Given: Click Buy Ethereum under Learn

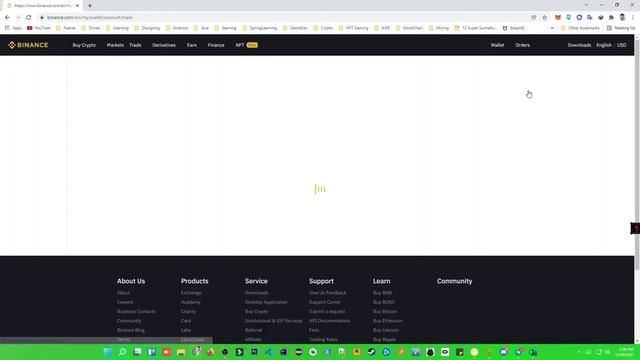Looking at the screenshot, I should click(388, 321).
